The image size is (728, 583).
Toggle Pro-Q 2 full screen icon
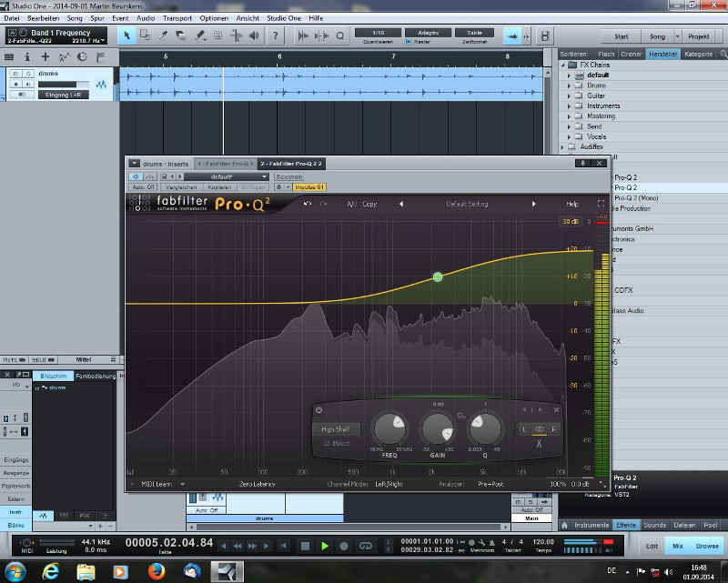tap(601, 204)
